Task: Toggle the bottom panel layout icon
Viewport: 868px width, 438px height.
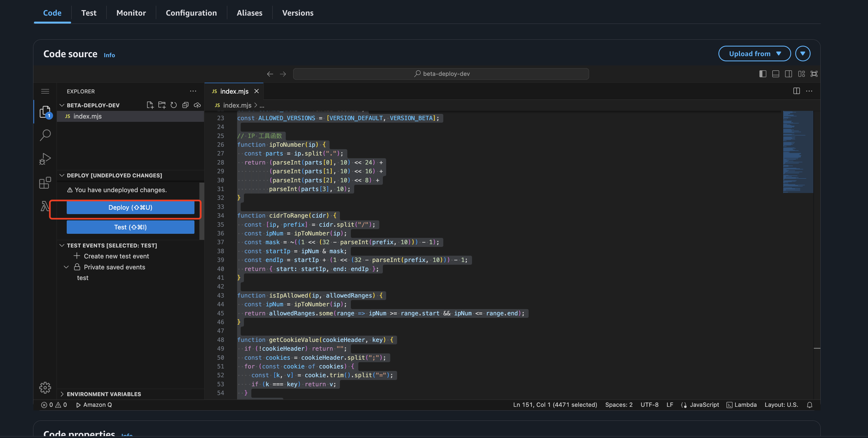Action: [775, 74]
